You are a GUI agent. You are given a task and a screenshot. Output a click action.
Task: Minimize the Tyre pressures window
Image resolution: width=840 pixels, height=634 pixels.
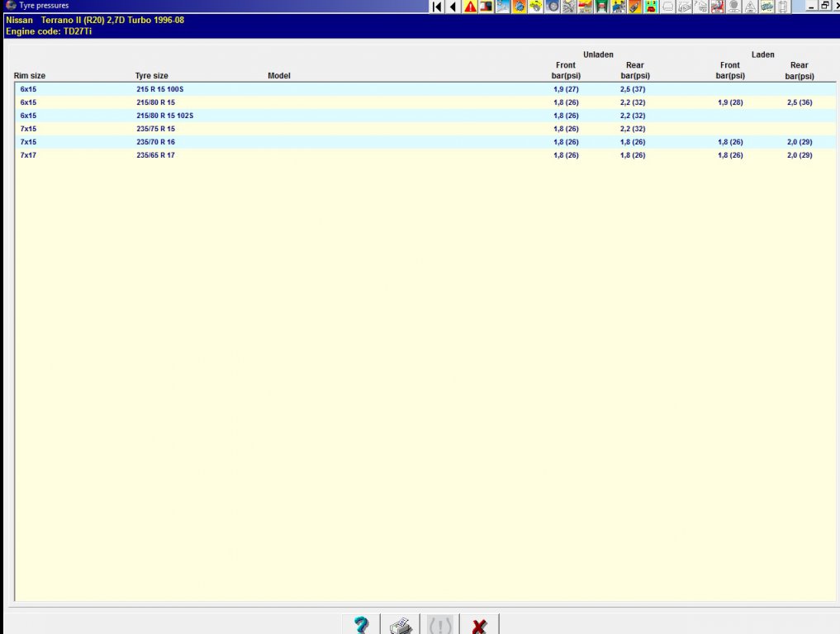pyautogui.click(x=812, y=6)
